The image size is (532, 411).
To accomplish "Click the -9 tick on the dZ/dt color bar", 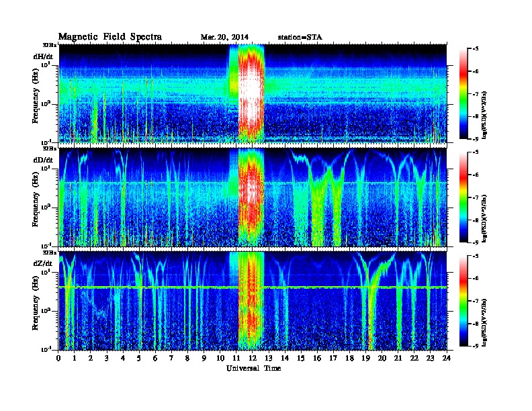I will point(476,346).
